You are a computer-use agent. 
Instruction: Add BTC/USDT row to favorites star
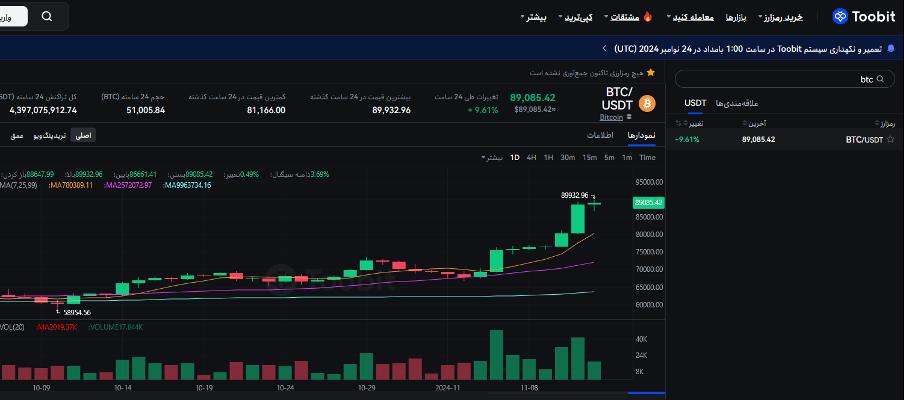click(x=890, y=139)
